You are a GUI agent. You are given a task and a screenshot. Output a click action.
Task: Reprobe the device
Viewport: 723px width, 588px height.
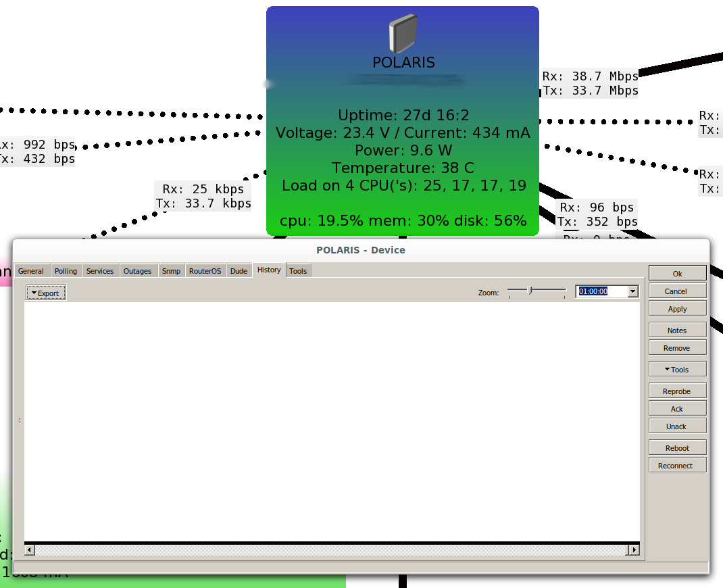click(x=677, y=391)
